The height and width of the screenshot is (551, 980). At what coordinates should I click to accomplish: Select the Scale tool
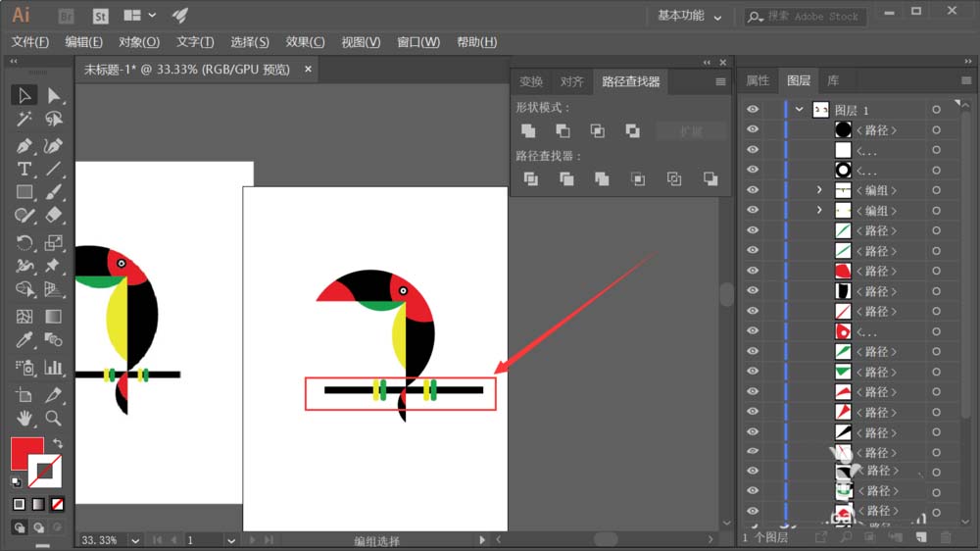(54, 243)
